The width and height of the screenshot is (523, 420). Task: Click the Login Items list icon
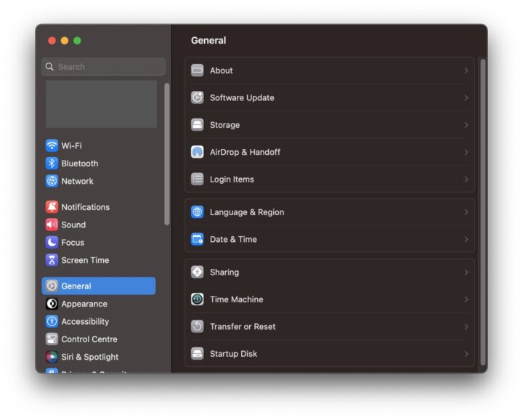point(197,179)
